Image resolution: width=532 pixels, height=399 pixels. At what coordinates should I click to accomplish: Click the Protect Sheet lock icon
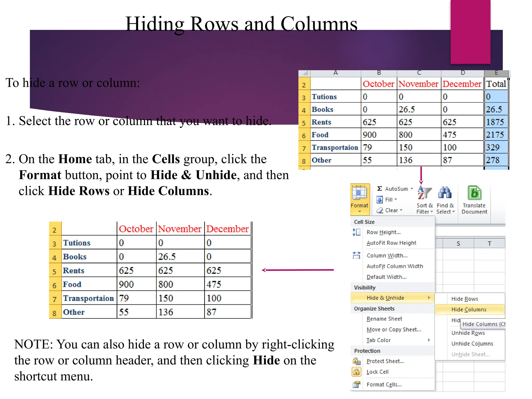coord(356,361)
